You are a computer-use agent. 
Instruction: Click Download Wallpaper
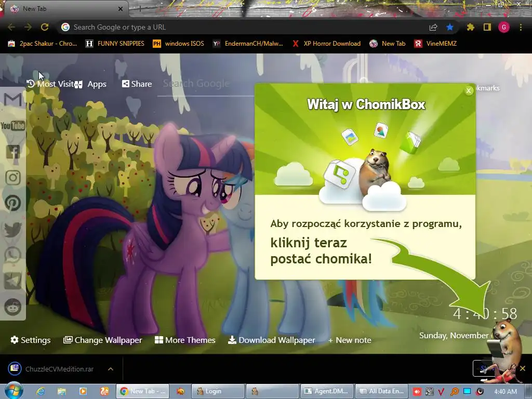pos(271,340)
